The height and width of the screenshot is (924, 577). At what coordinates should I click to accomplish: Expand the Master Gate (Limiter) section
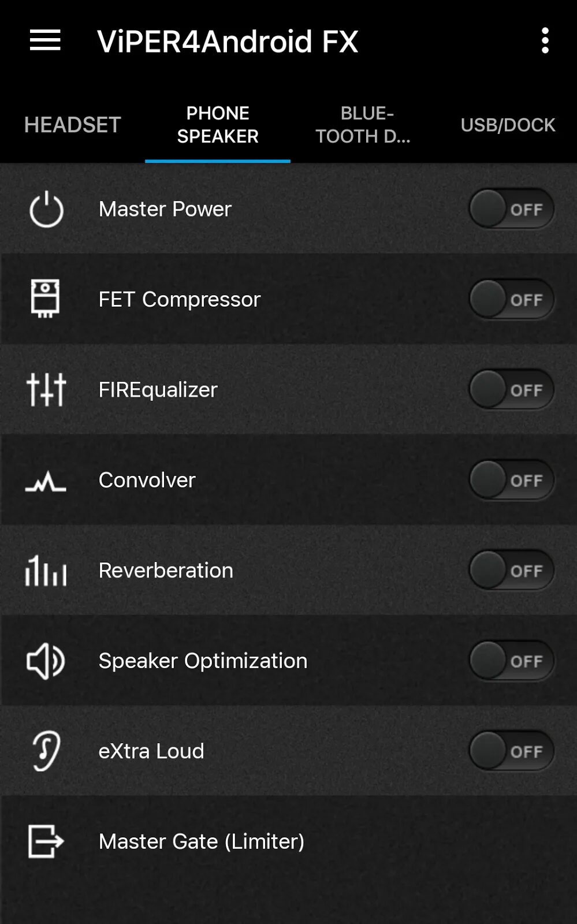point(201,841)
